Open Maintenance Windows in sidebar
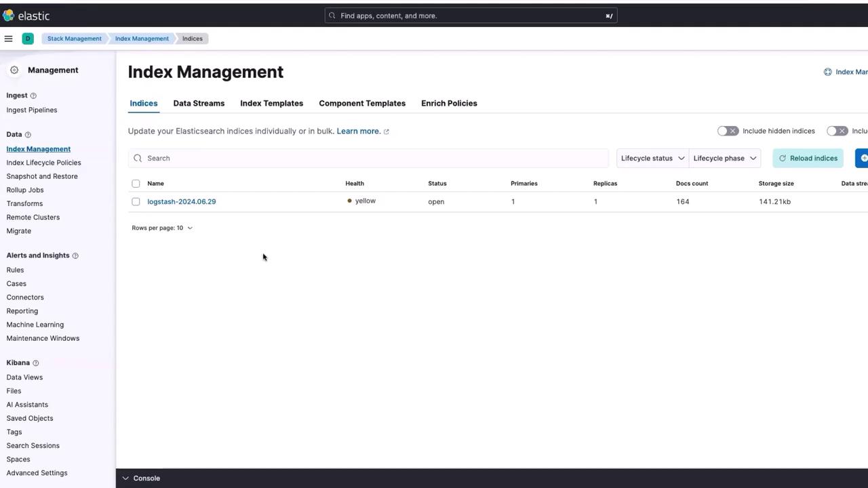The height and width of the screenshot is (488, 868). [x=43, y=338]
